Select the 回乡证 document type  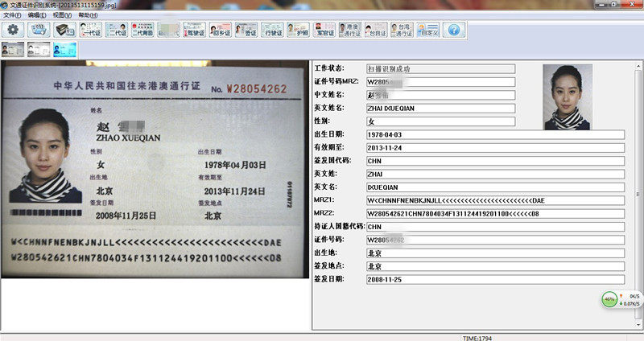[x=221, y=30]
